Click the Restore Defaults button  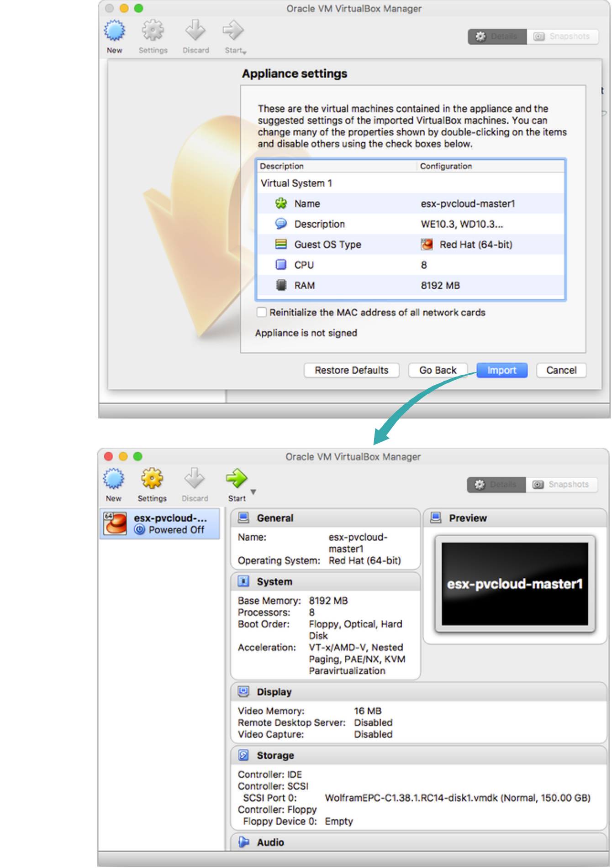tap(351, 370)
